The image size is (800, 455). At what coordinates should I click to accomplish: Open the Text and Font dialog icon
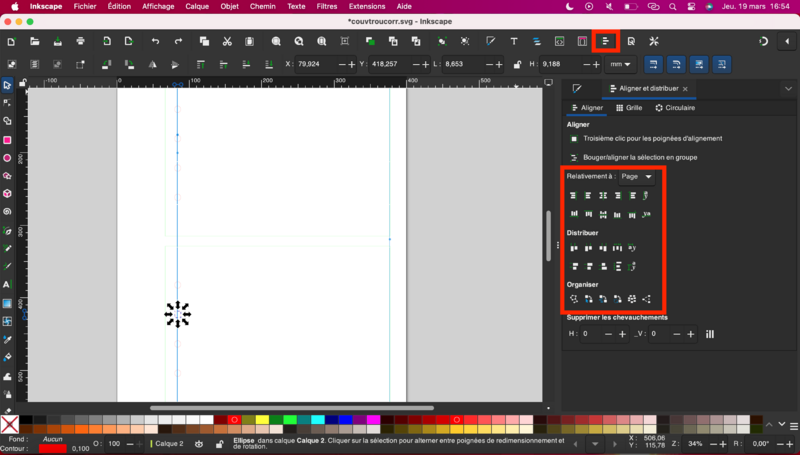[513, 41]
